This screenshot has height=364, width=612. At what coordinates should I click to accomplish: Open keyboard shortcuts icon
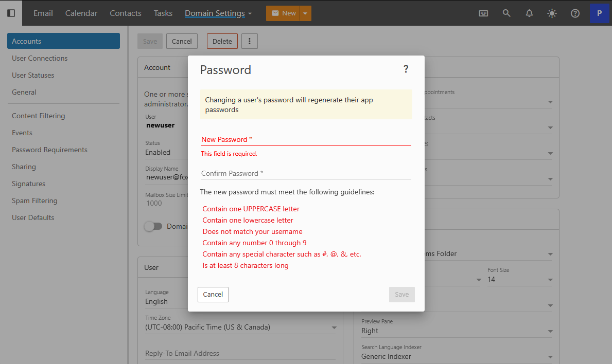pyautogui.click(x=483, y=13)
